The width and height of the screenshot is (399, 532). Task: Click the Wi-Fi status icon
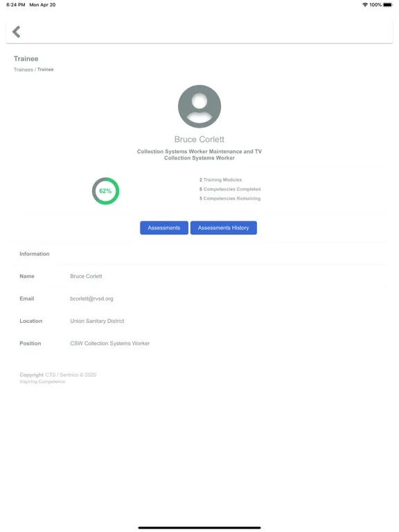(x=365, y=5)
